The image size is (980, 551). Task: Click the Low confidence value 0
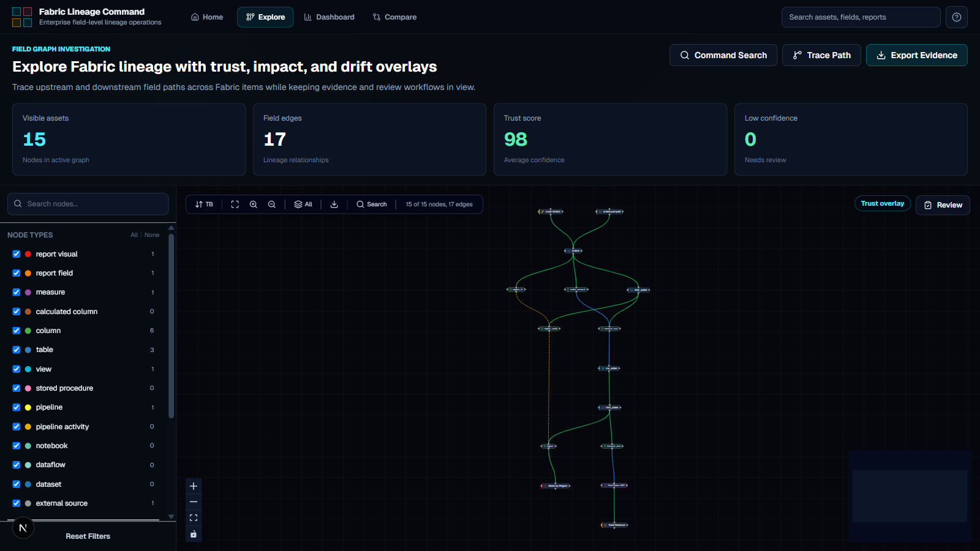pyautogui.click(x=750, y=140)
